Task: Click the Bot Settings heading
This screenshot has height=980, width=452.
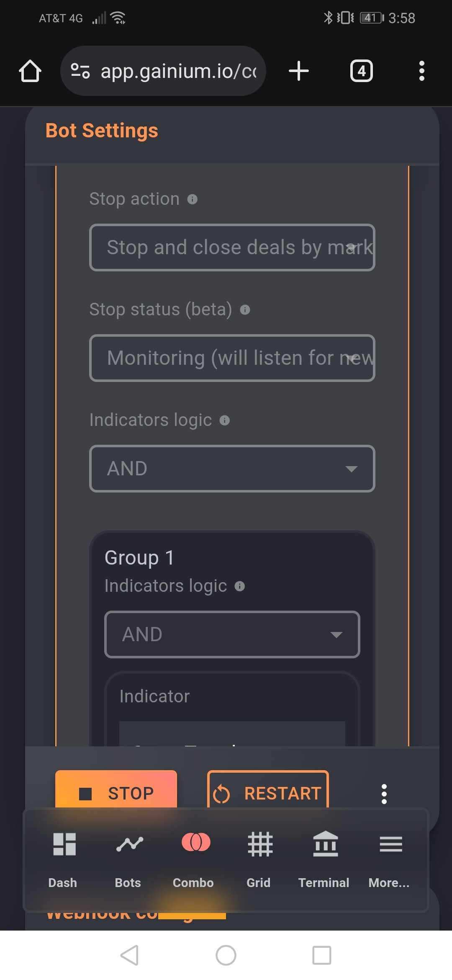Action: [102, 131]
